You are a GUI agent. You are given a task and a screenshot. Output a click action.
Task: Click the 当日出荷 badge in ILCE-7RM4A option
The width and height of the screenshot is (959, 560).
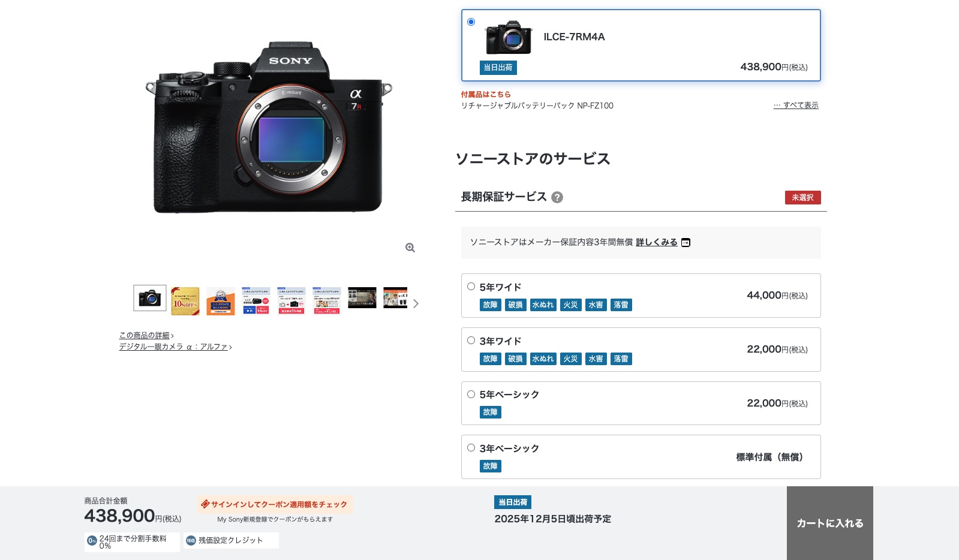(x=498, y=68)
